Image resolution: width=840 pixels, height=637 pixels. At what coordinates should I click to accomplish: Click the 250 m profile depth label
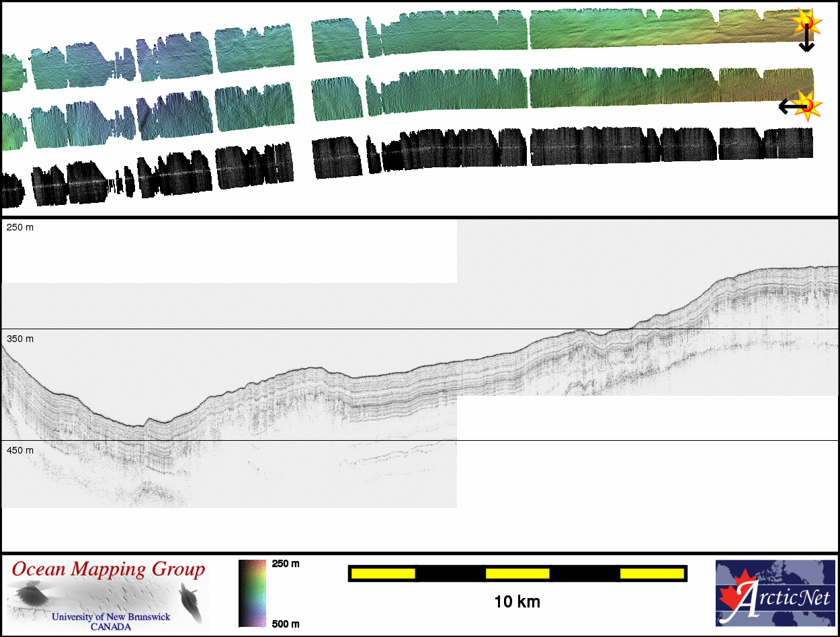point(20,228)
